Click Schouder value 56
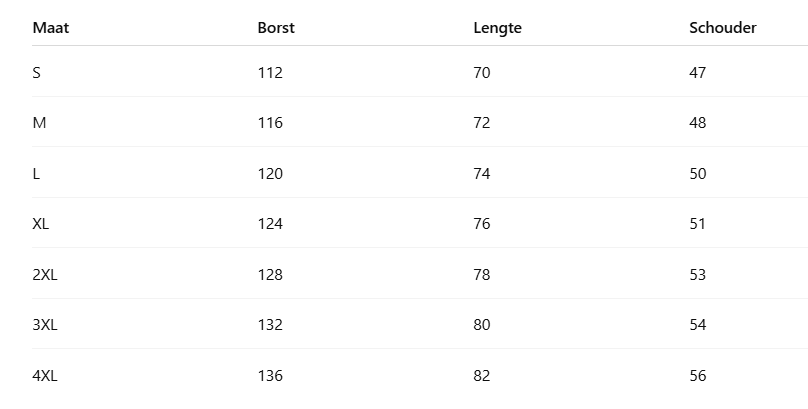Screen dimensions: 808x409 pos(698,376)
